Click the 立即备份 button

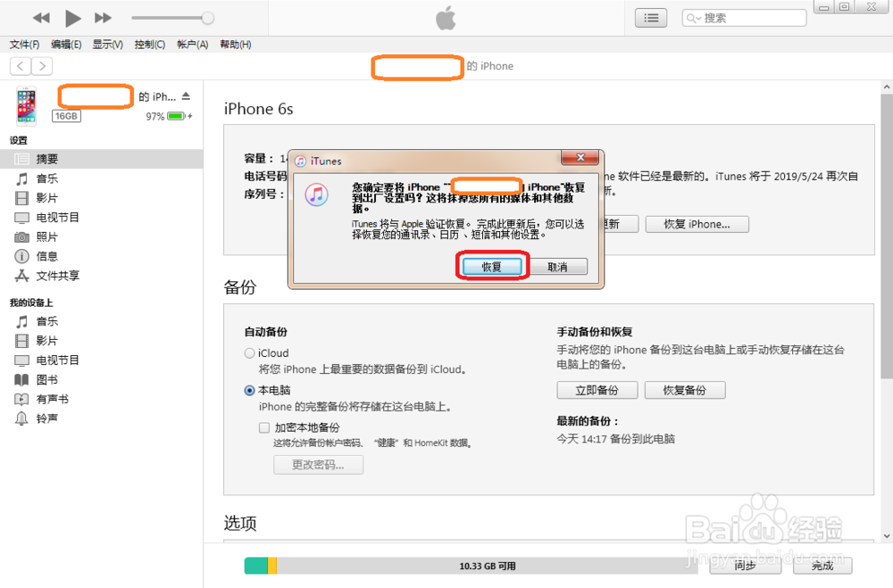point(597,391)
